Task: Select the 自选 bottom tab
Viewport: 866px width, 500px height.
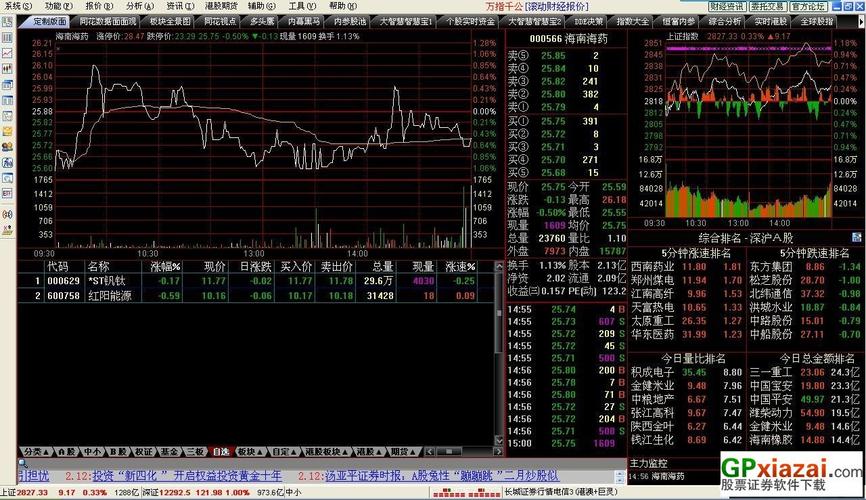Action: pyautogui.click(x=221, y=452)
